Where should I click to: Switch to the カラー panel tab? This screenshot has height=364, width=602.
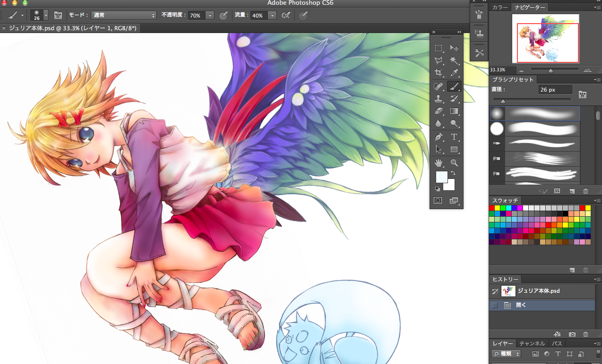(x=500, y=7)
